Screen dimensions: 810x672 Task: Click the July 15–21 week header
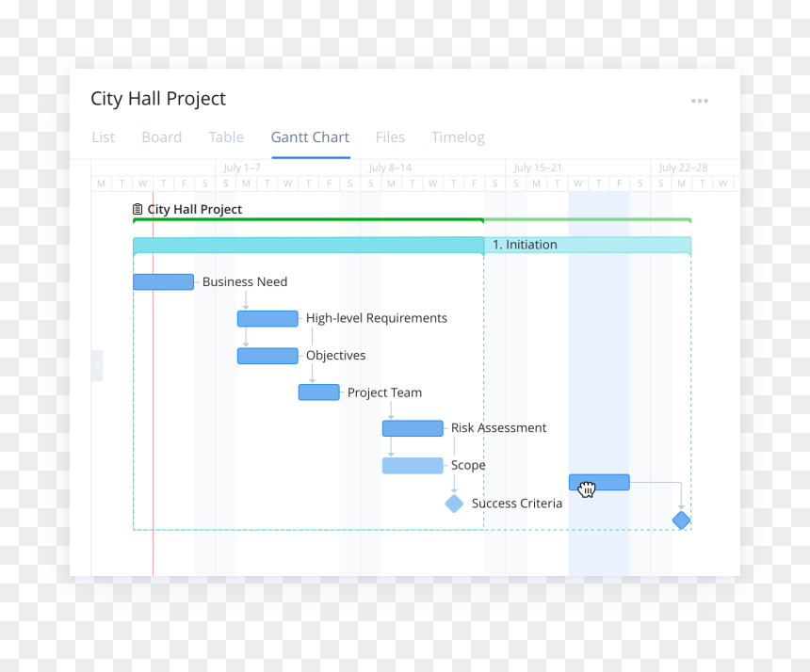click(x=537, y=168)
